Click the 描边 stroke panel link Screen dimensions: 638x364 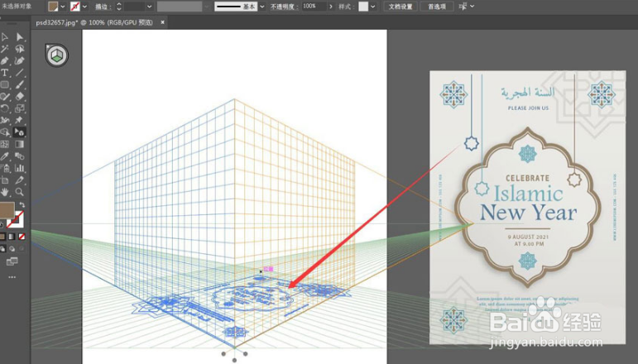coord(103,7)
